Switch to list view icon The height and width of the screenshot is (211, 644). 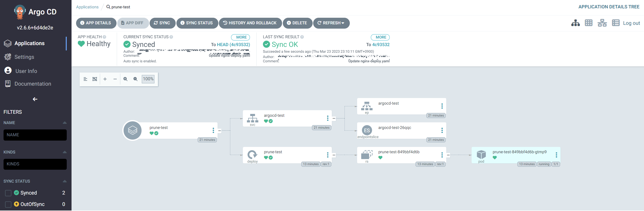[x=616, y=23]
